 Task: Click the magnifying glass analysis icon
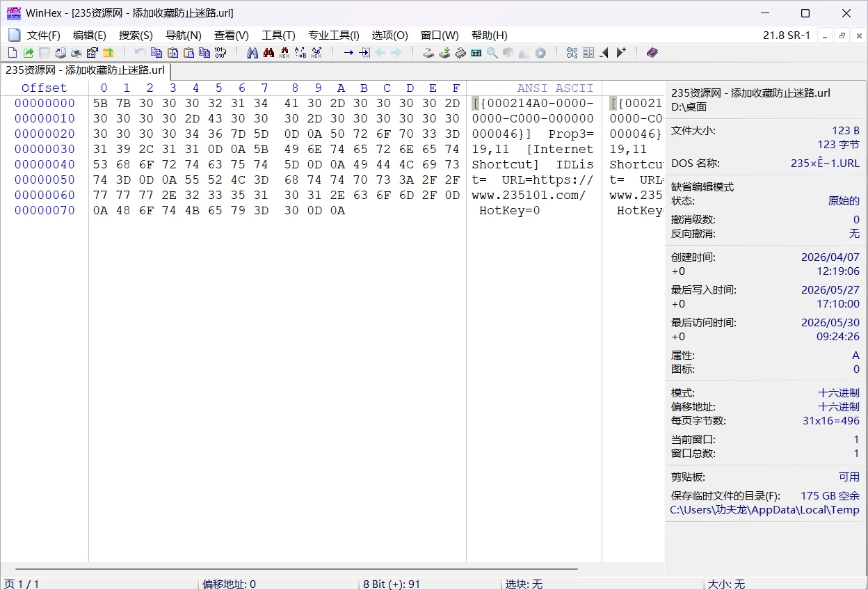pos(492,53)
